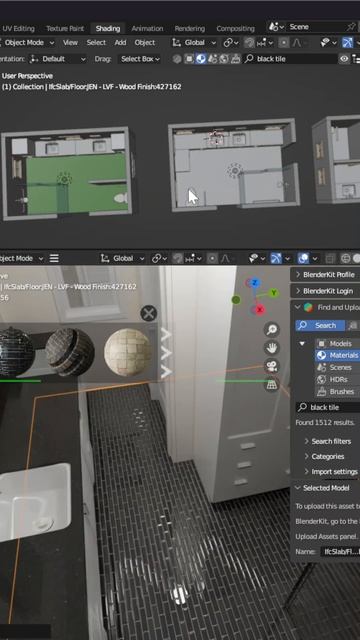
Task: Click the upload tab icon next to Search
Action: click(x=353, y=325)
